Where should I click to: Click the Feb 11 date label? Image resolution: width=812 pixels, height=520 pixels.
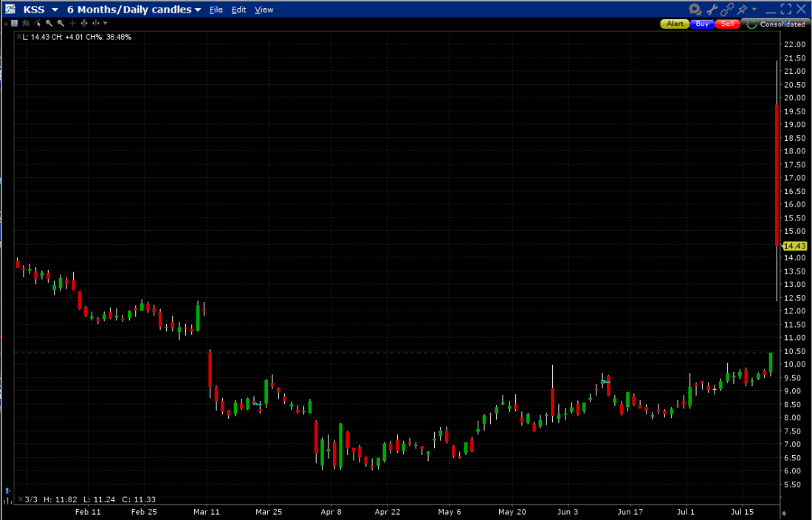point(88,512)
